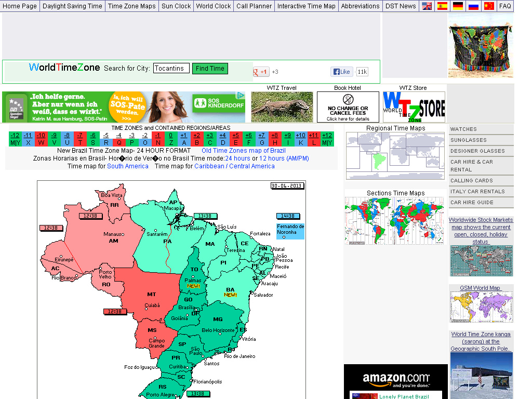Click the Sections Time Maps thumbnail
The height and width of the screenshot is (399, 532).
[394, 221]
